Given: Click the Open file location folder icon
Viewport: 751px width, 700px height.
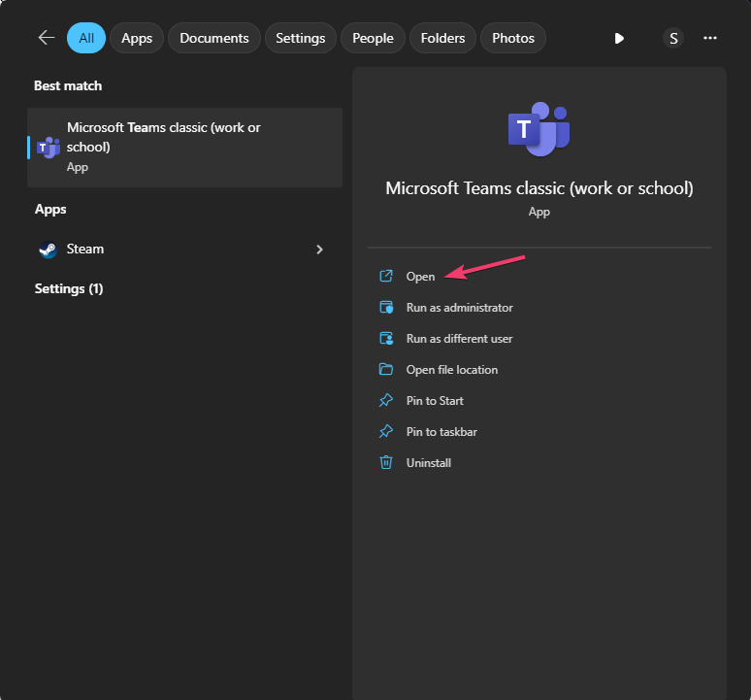Looking at the screenshot, I should pos(386,370).
